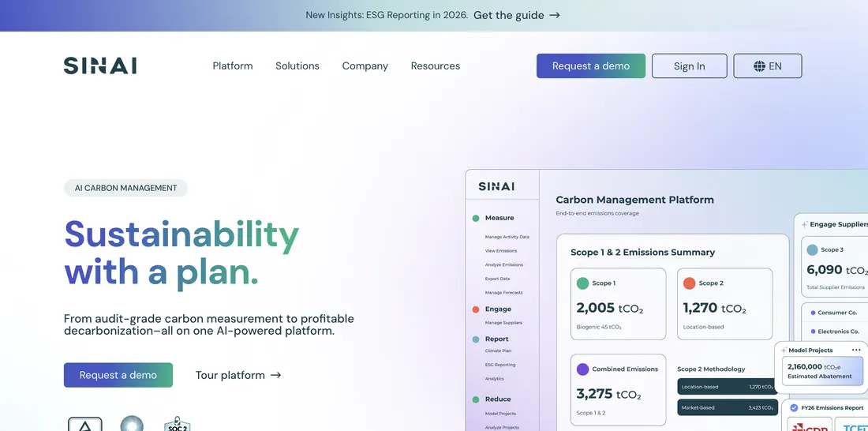Viewport: 868px width, 431px height.
Task: Click the Scope 2 emissions card
Action: click(724, 304)
